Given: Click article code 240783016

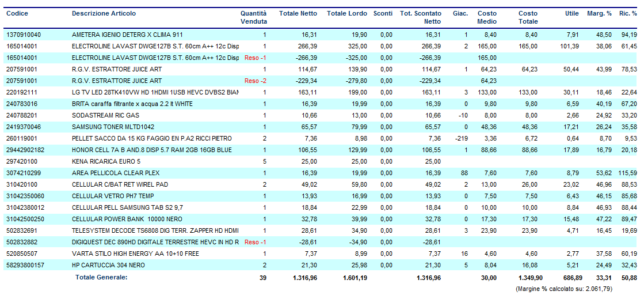Looking at the screenshot, I should (x=22, y=104).
